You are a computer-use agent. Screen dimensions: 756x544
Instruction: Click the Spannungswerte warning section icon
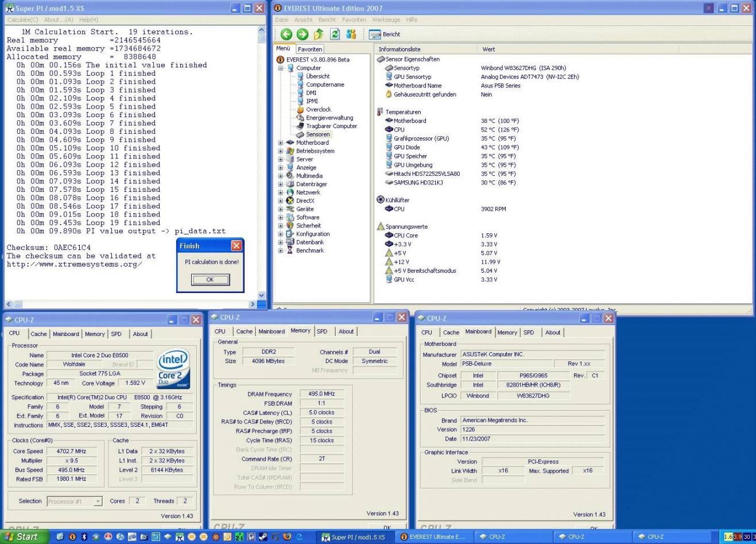point(380,226)
